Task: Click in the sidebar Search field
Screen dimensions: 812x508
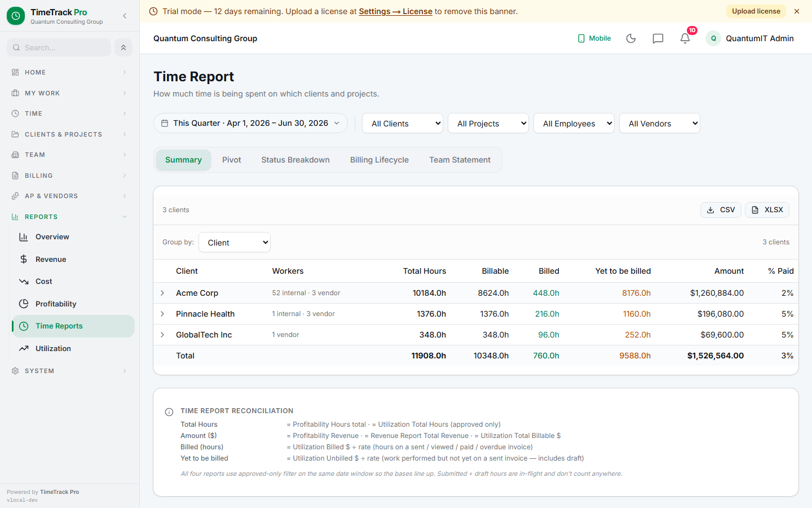Action: tap(59, 47)
